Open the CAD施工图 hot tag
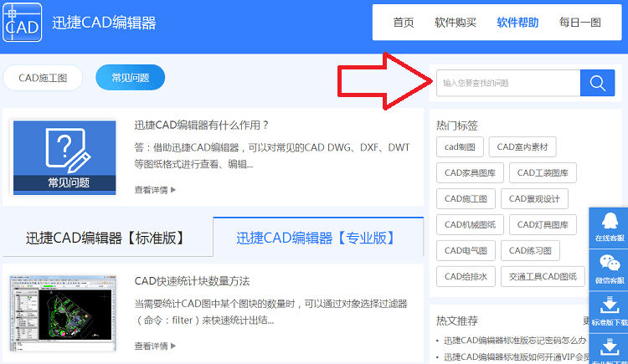This screenshot has height=364, width=628. [466, 198]
